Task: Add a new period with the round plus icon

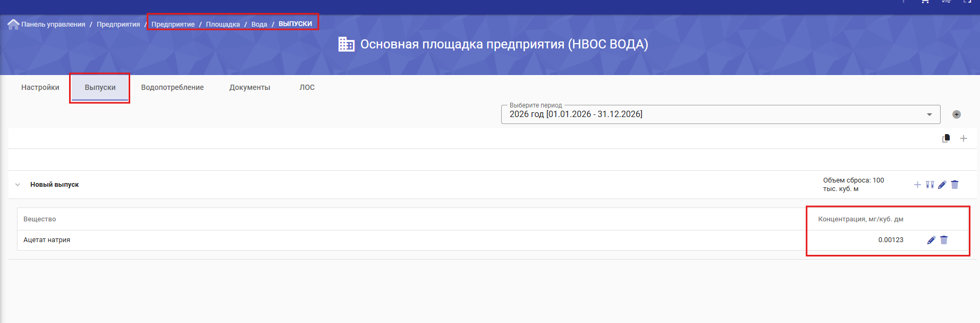Action: pyautogui.click(x=957, y=114)
